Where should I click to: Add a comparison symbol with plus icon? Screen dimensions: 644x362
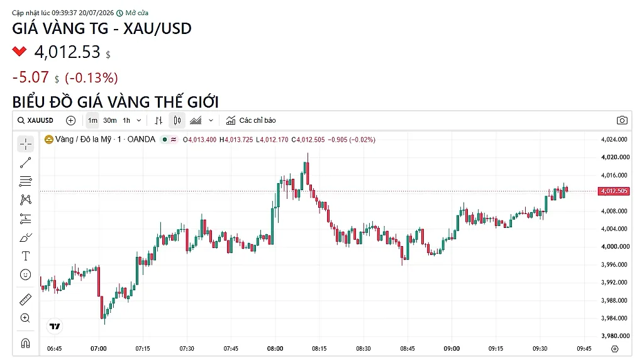70,120
